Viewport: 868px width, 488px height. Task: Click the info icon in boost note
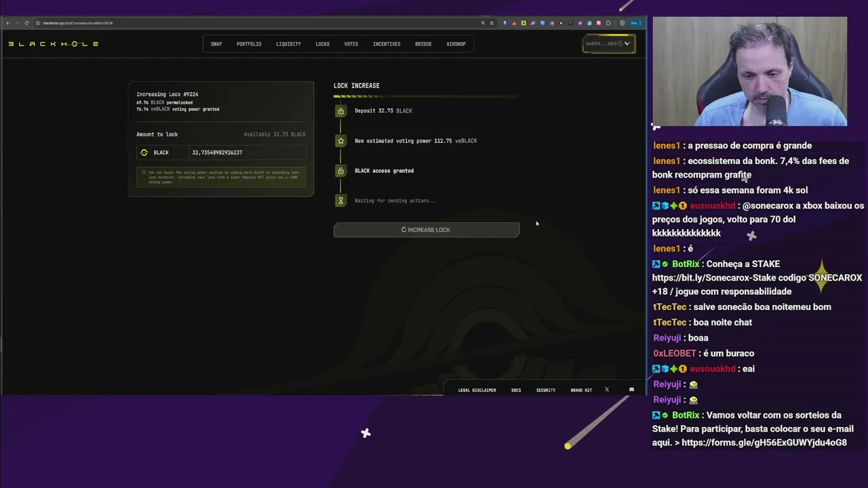tap(144, 172)
